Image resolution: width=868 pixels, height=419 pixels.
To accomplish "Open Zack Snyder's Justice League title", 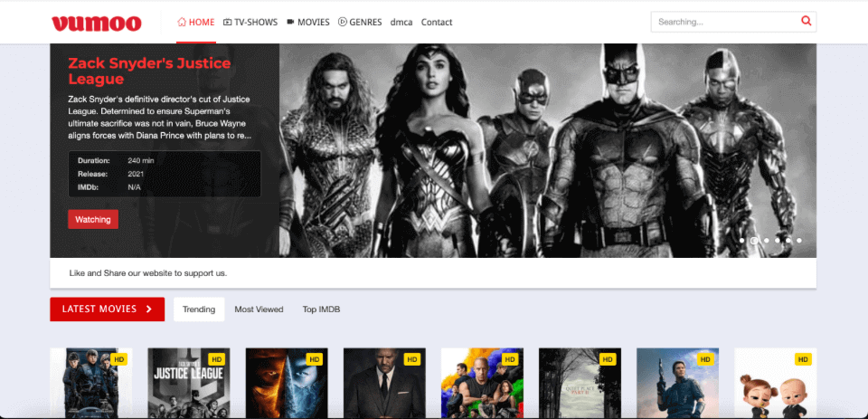I will tap(149, 71).
